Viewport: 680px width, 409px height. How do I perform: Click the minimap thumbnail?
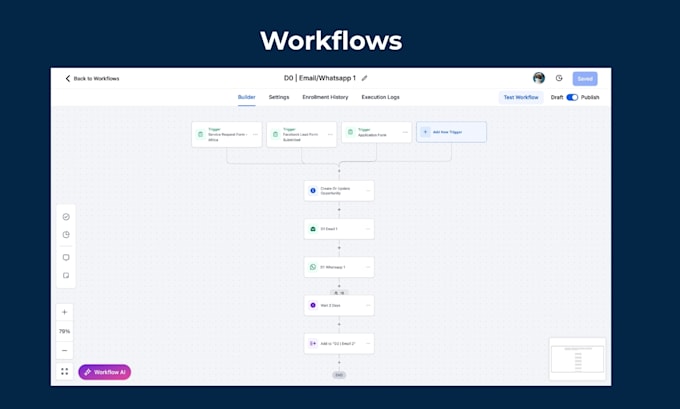(x=577, y=359)
